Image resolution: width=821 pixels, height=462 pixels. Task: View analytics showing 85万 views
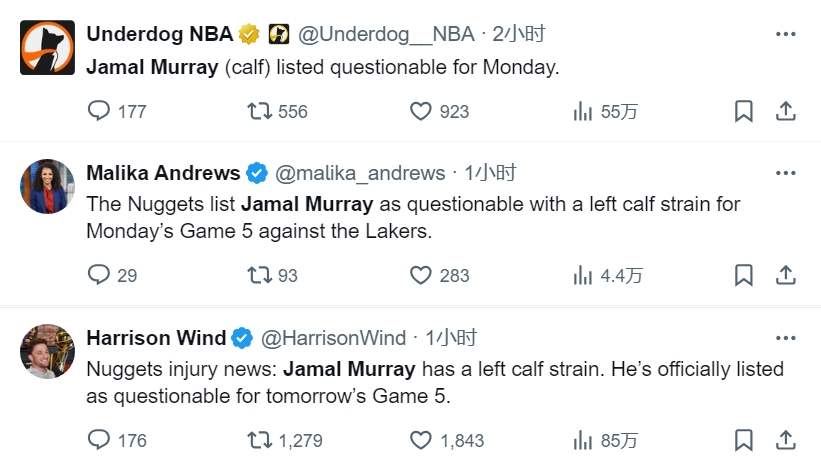(x=605, y=440)
